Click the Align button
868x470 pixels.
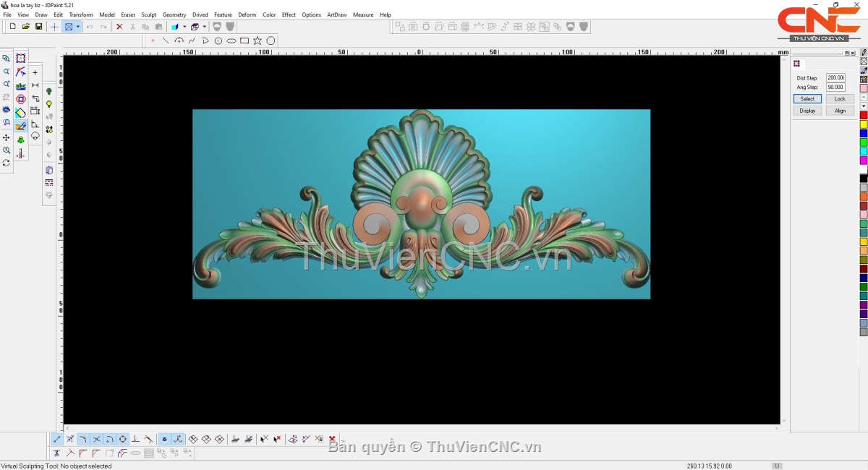pos(840,111)
